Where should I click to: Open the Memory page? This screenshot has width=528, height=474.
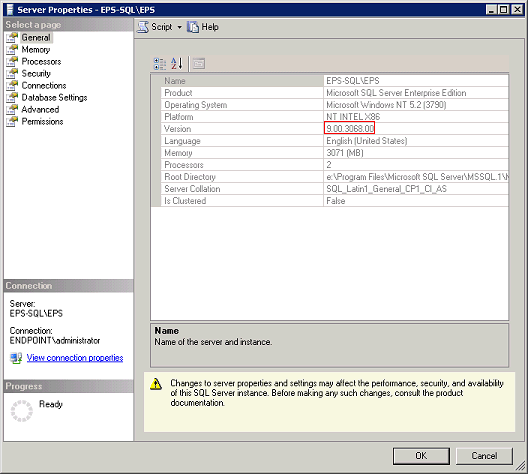[x=36, y=49]
